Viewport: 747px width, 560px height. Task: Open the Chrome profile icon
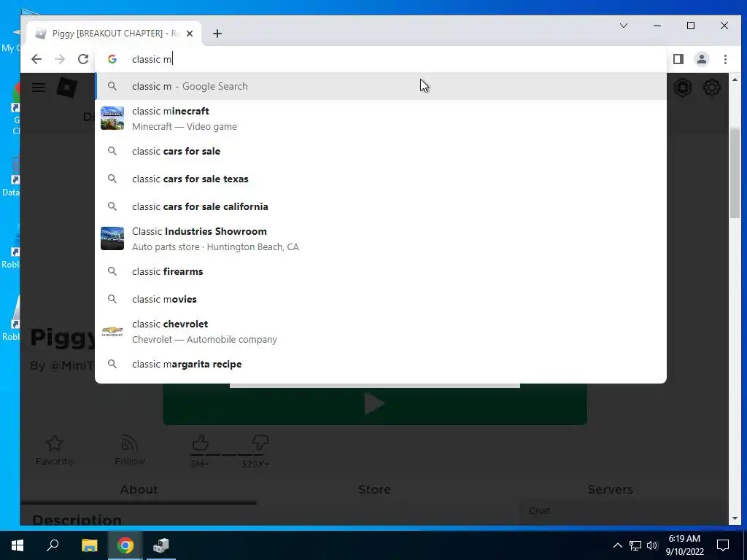[x=701, y=59]
